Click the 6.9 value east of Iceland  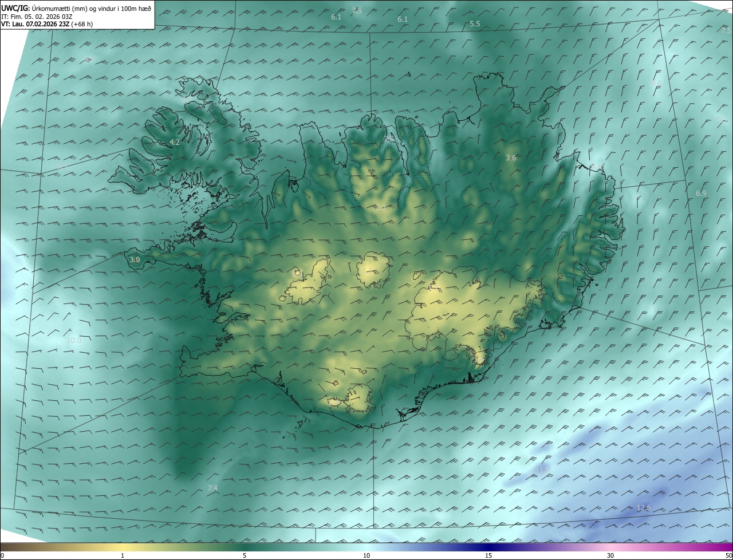(x=701, y=194)
